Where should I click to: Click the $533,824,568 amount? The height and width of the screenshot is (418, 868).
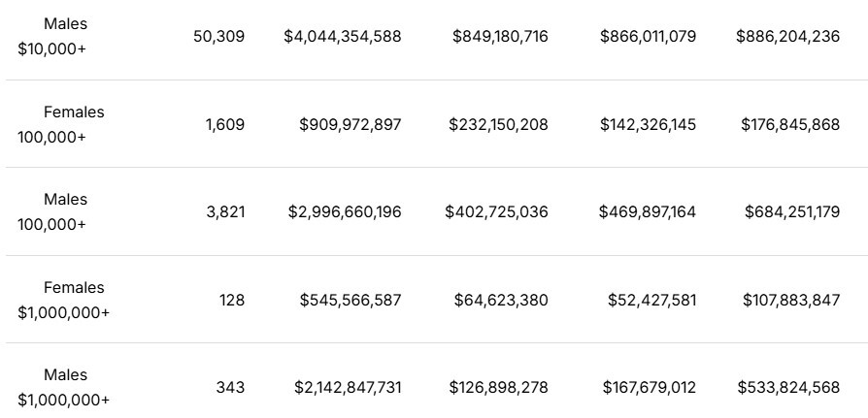point(788,387)
